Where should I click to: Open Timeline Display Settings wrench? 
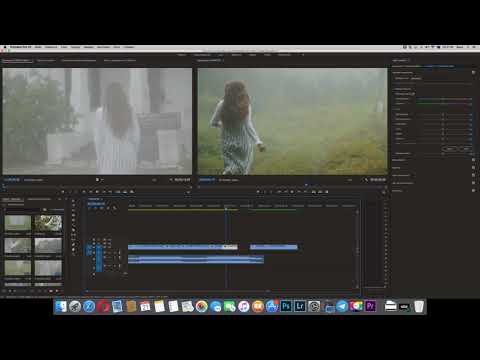pyautogui.click(x=114, y=208)
